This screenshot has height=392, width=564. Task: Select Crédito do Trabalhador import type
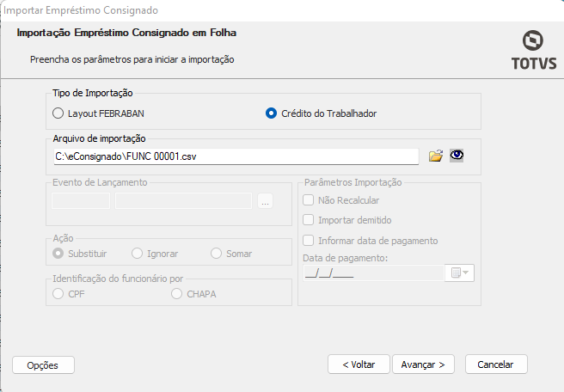pos(272,113)
